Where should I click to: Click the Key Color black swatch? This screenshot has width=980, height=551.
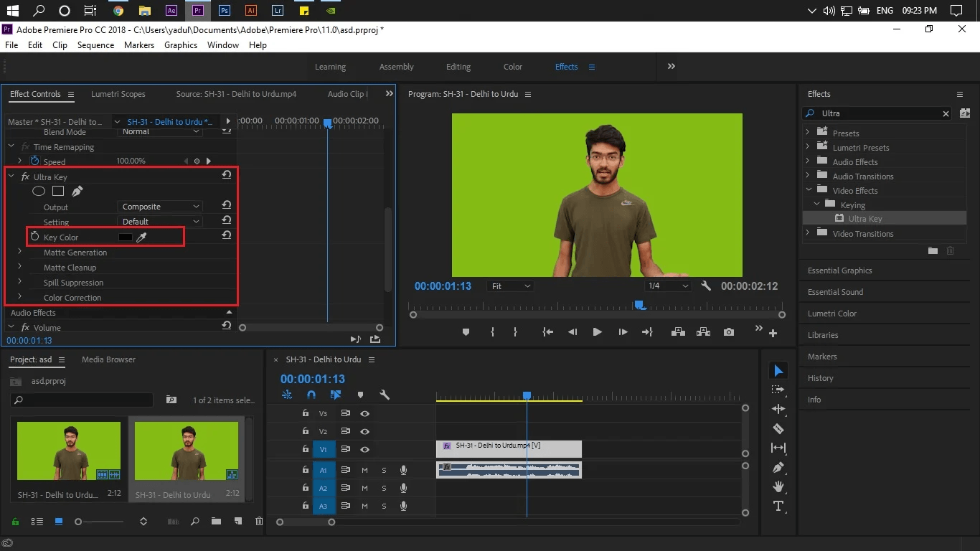pos(125,237)
